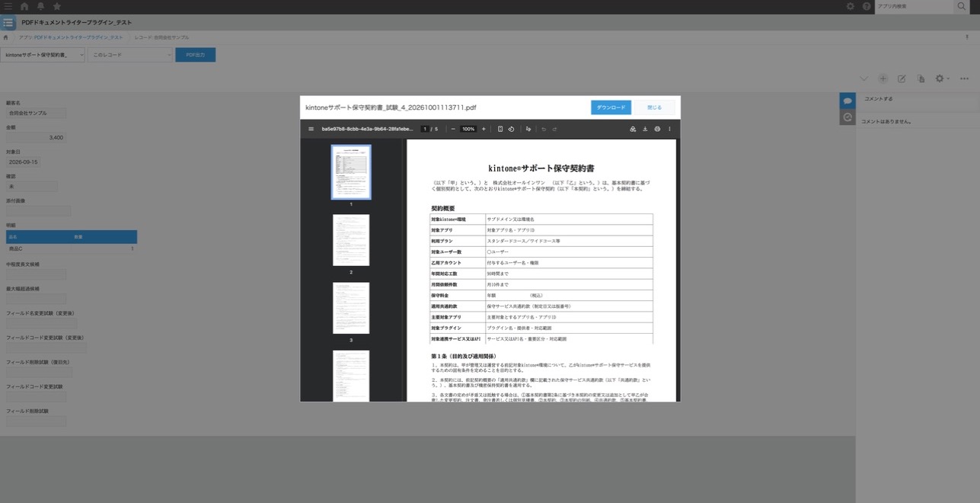Image resolution: width=980 pixels, height=503 pixels.
Task: Select page 2 thumbnail
Action: (x=351, y=240)
